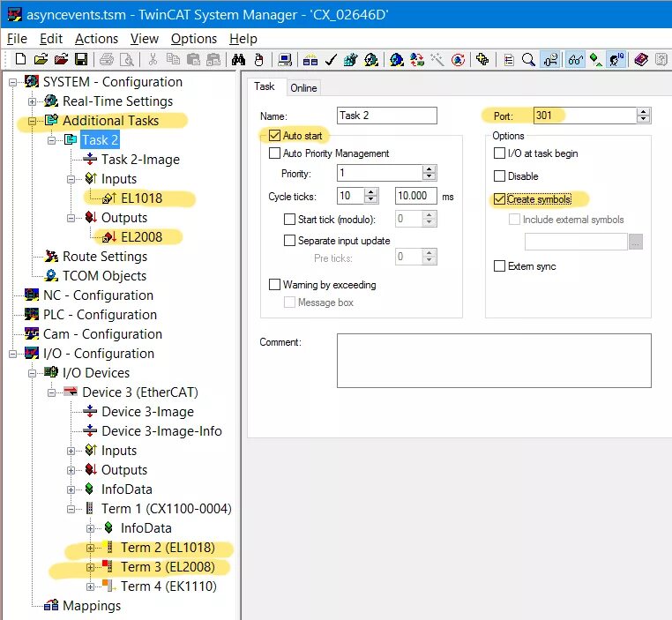
Task: Select Term 3 (EL2008) in the tree
Action: coord(168,566)
